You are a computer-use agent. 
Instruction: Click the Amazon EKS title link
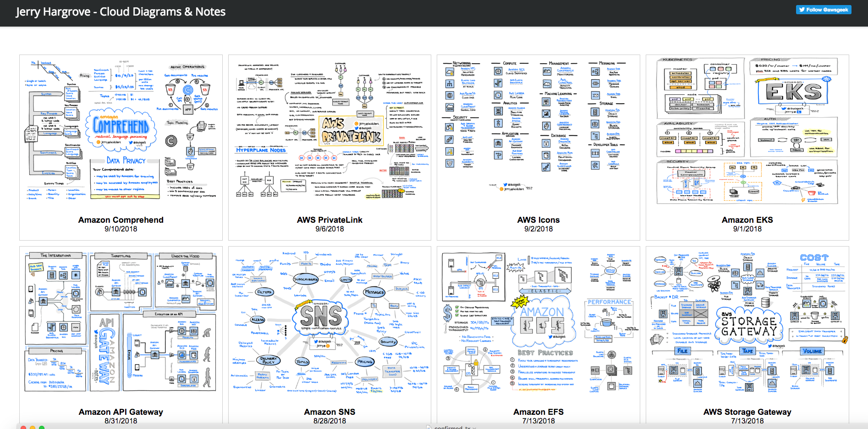click(x=747, y=220)
